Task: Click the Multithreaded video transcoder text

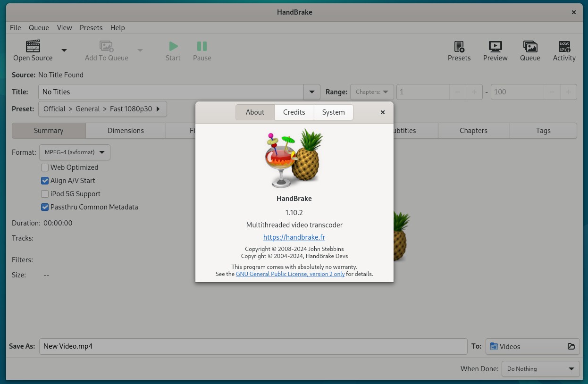Action: [294, 225]
